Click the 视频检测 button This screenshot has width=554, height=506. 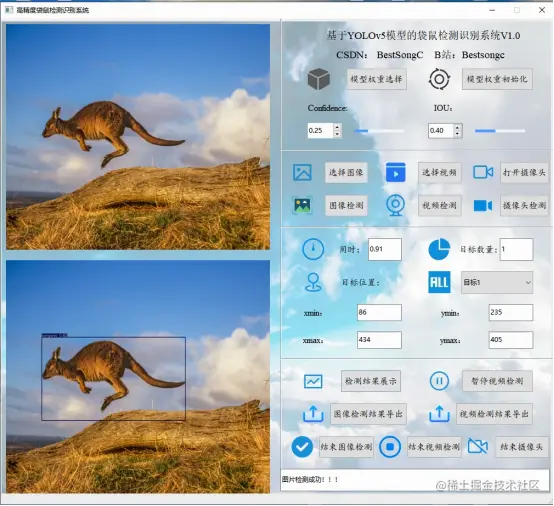440,205
